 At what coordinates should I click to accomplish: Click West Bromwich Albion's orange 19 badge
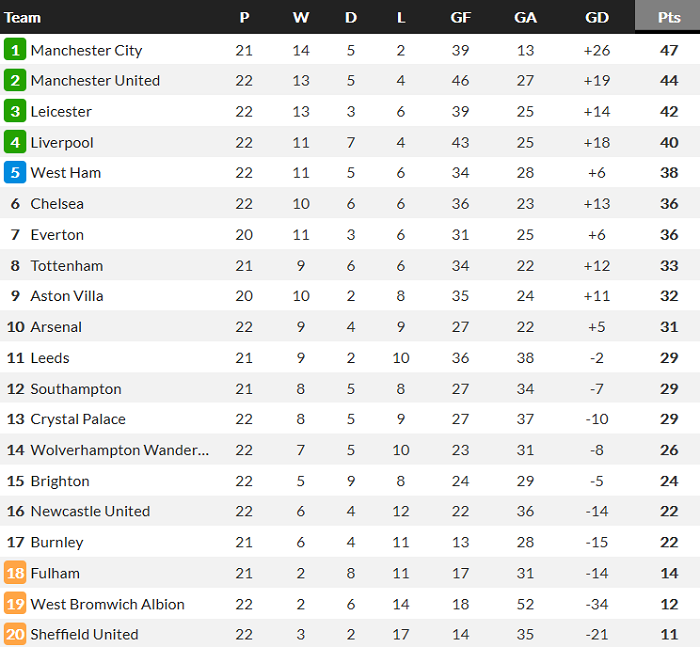tap(15, 604)
